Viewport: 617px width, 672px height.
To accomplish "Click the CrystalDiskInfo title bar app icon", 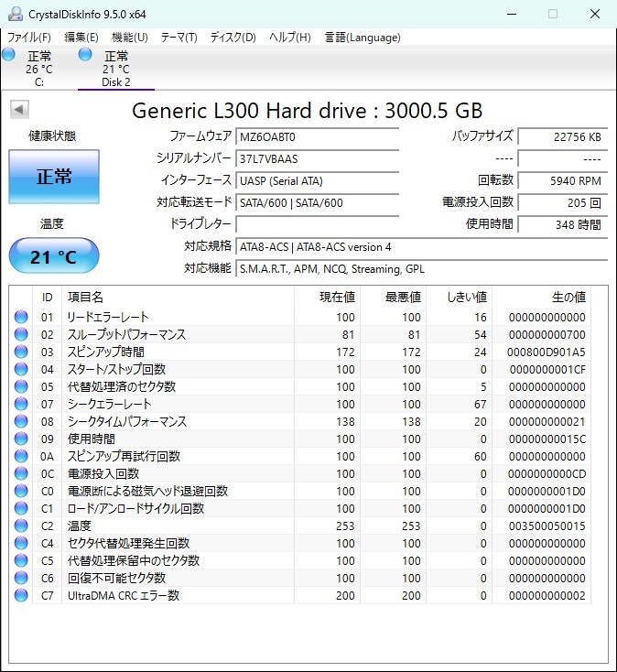I will 15,14.
